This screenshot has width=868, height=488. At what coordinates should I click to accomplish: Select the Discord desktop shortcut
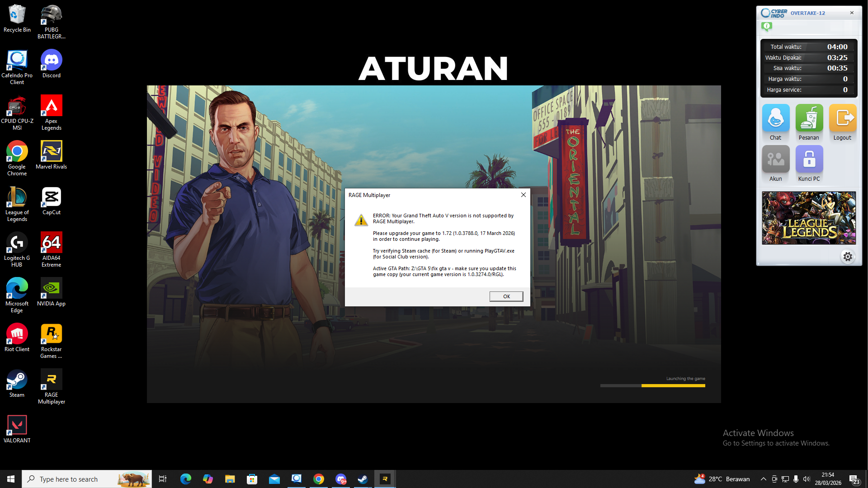pos(51,64)
